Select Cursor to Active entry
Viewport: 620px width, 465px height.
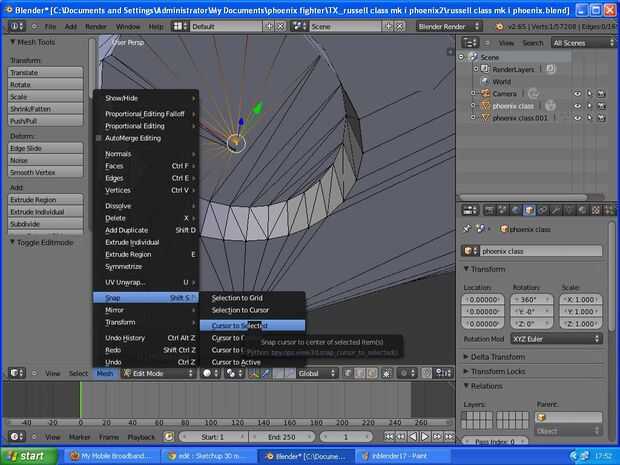pyautogui.click(x=252, y=362)
